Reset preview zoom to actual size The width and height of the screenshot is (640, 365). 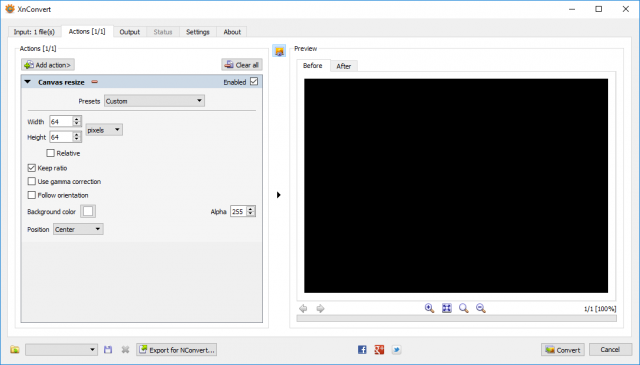coord(464,308)
